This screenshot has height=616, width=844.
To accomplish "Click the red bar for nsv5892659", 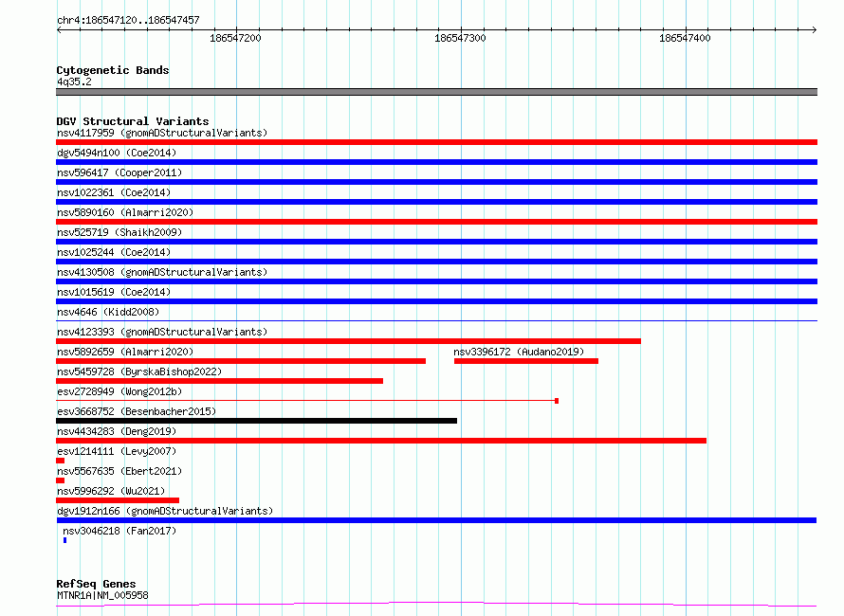I will (241, 361).
